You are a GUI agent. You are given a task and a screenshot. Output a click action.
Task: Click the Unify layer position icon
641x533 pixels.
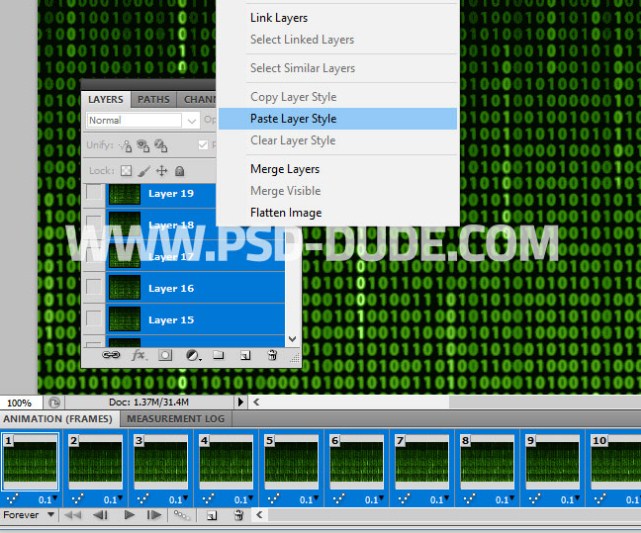pyautogui.click(x=126, y=146)
